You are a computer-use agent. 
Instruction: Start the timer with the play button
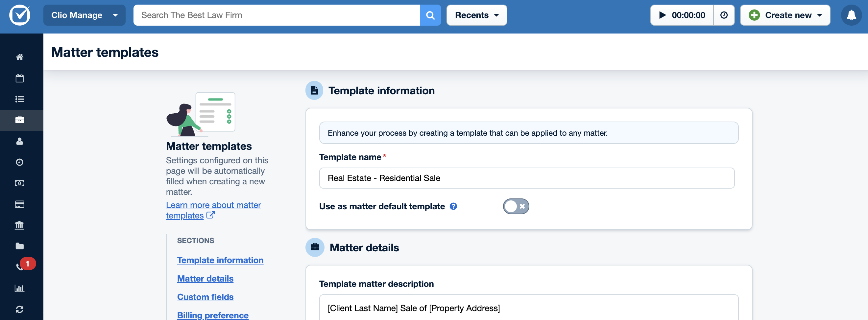pyautogui.click(x=662, y=15)
